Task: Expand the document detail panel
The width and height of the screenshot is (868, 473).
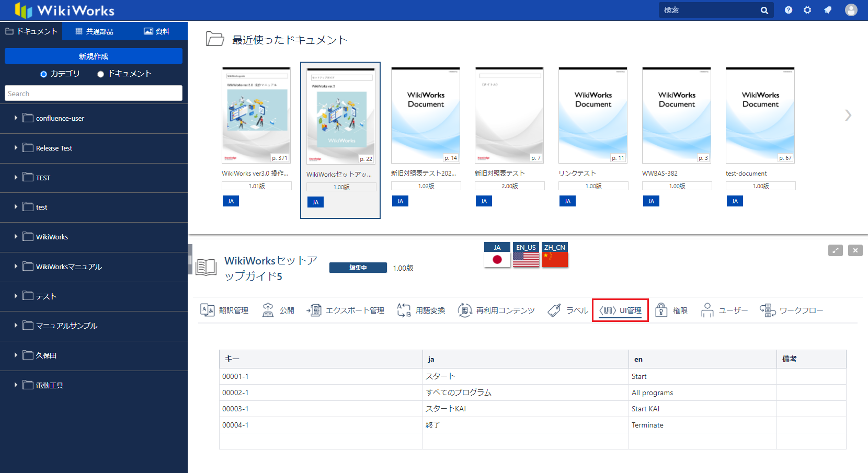Action: click(836, 250)
